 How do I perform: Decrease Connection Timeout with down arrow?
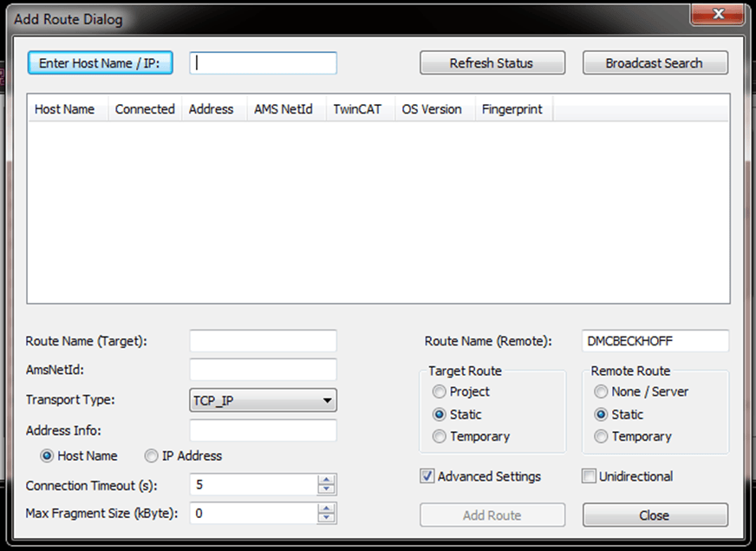[326, 489]
